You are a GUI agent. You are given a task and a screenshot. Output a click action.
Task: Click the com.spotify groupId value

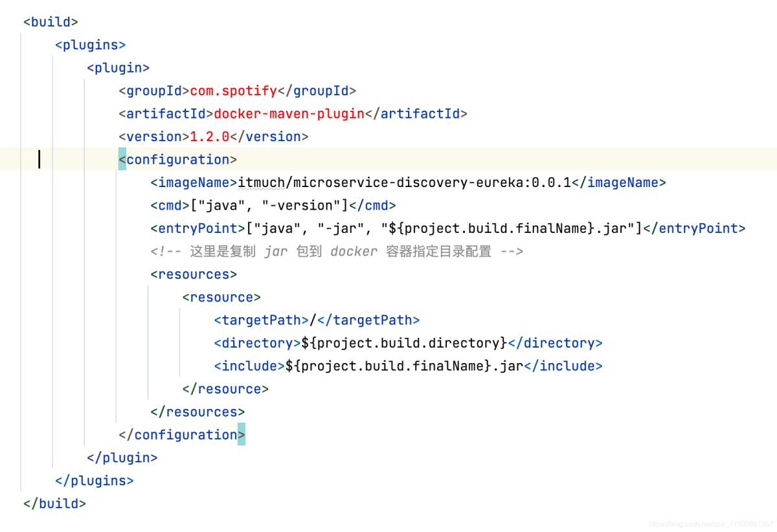click(233, 91)
